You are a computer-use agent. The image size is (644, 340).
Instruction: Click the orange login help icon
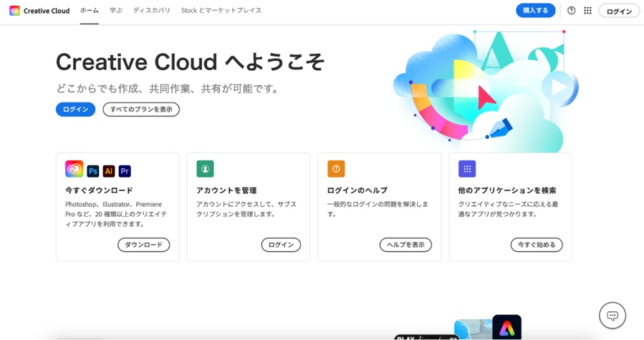coord(336,169)
